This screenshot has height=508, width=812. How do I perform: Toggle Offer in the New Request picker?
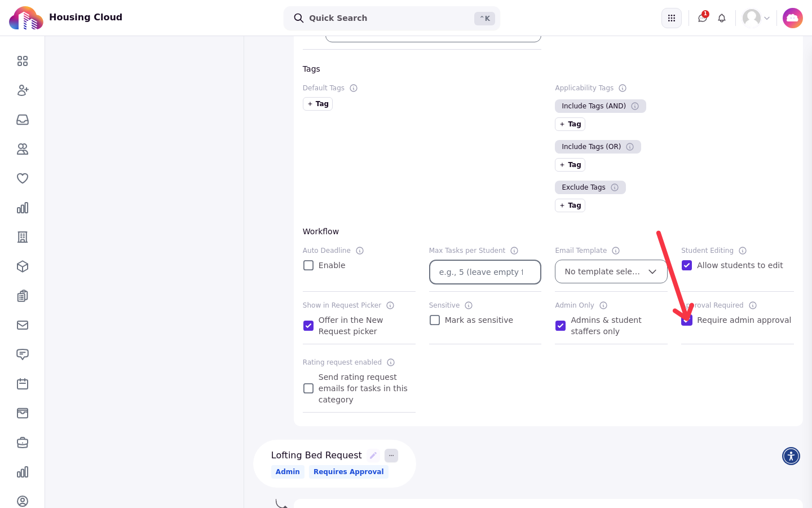point(308,326)
